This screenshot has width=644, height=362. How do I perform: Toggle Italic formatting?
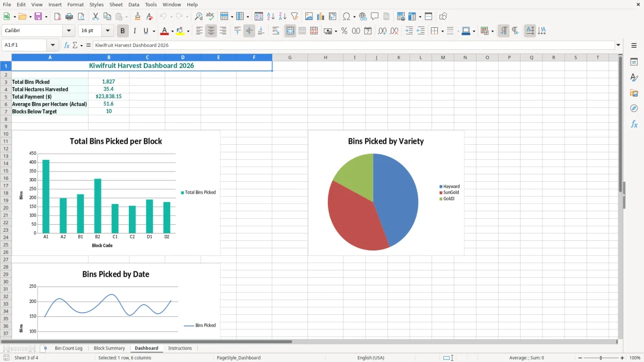[135, 31]
